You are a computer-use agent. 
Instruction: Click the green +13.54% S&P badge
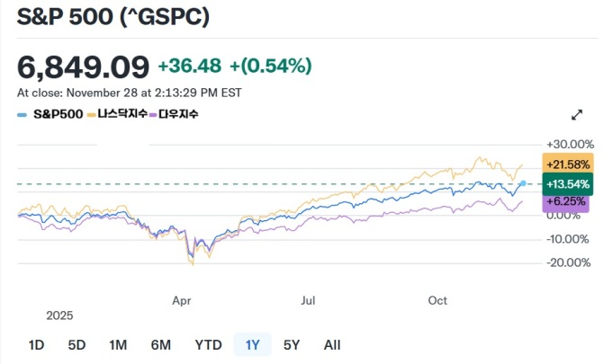click(563, 184)
